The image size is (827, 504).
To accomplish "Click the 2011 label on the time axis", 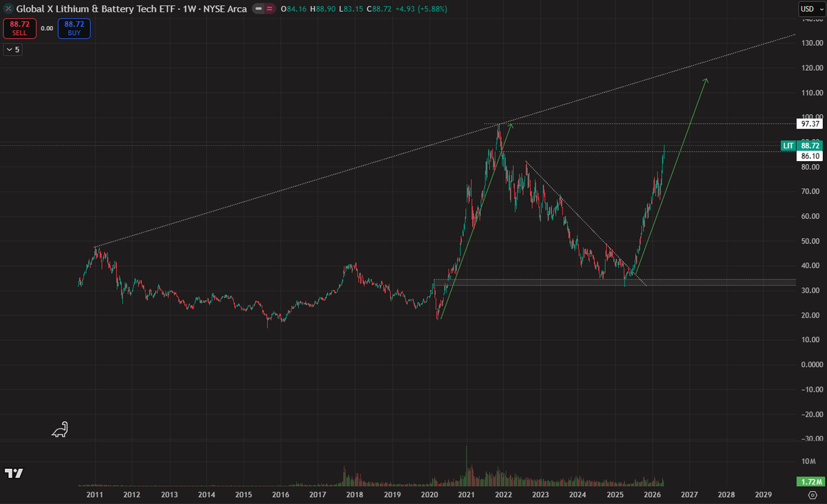I will coord(95,494).
